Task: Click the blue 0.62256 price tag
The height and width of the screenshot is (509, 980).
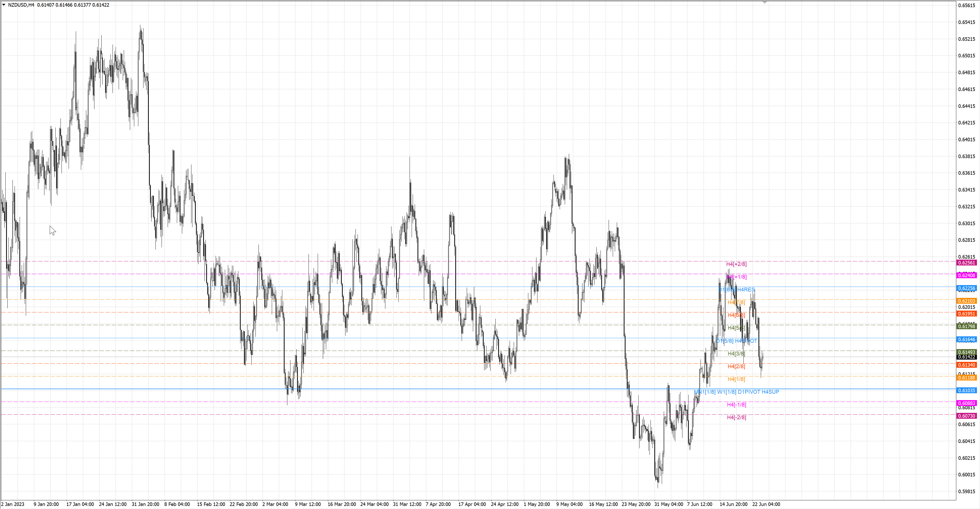Action: tap(967, 288)
